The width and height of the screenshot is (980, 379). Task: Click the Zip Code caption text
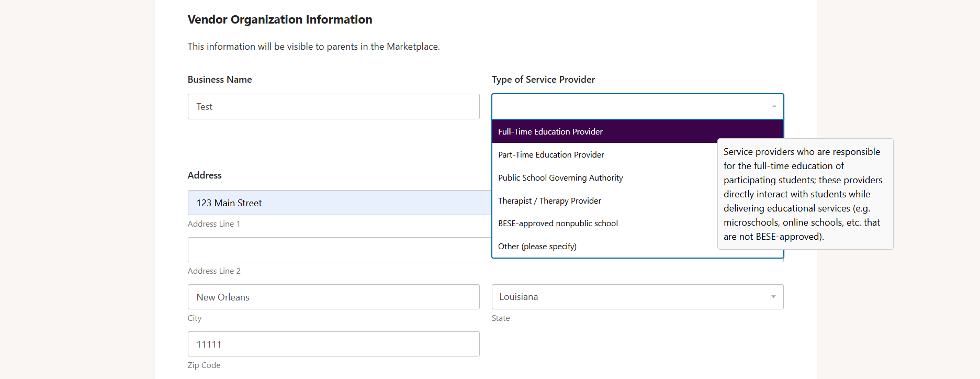(x=204, y=365)
